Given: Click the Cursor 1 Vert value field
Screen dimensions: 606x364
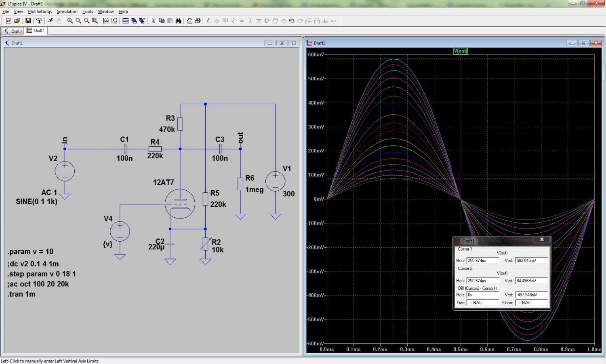Looking at the screenshot, I should [x=531, y=261].
